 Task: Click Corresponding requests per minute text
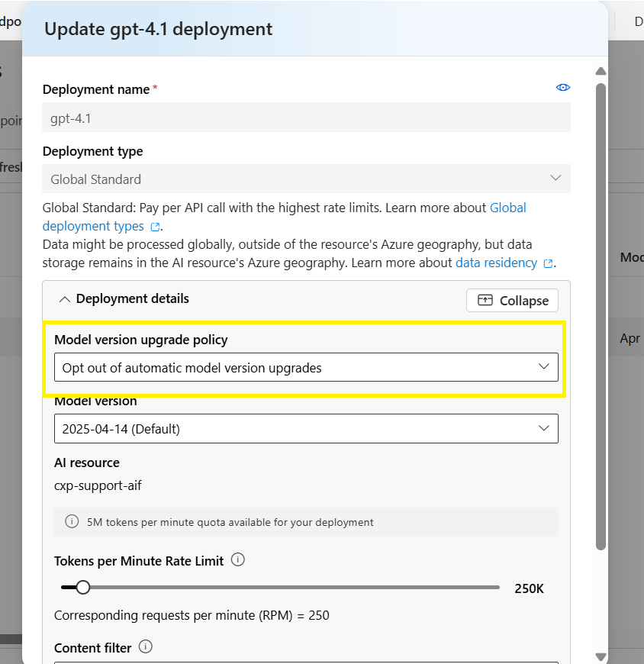tap(192, 615)
